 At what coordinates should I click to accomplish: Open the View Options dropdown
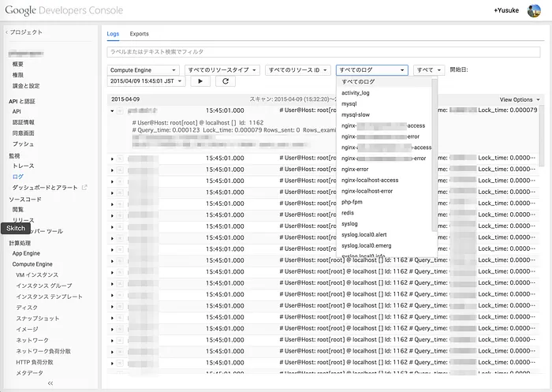point(520,99)
